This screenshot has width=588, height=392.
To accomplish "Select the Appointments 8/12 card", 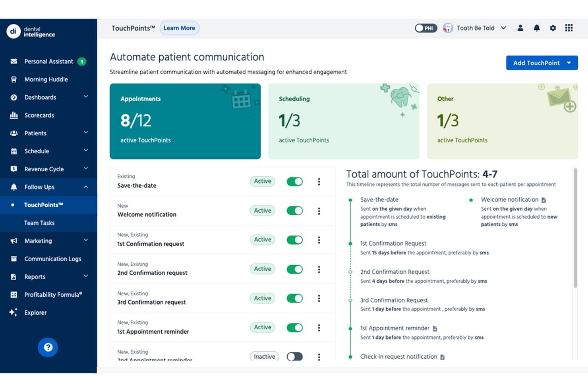I will [x=185, y=121].
